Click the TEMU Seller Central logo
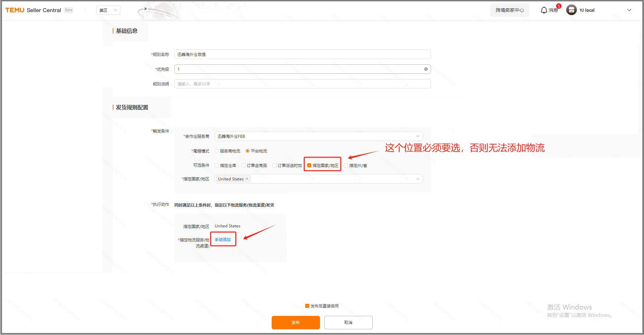 tap(33, 10)
